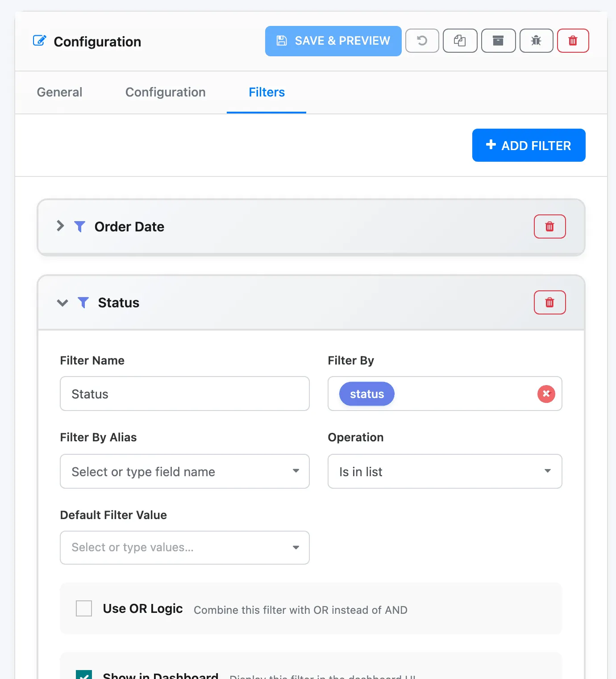This screenshot has width=616, height=679.
Task: Click the Use OR Logic label
Action: click(143, 608)
